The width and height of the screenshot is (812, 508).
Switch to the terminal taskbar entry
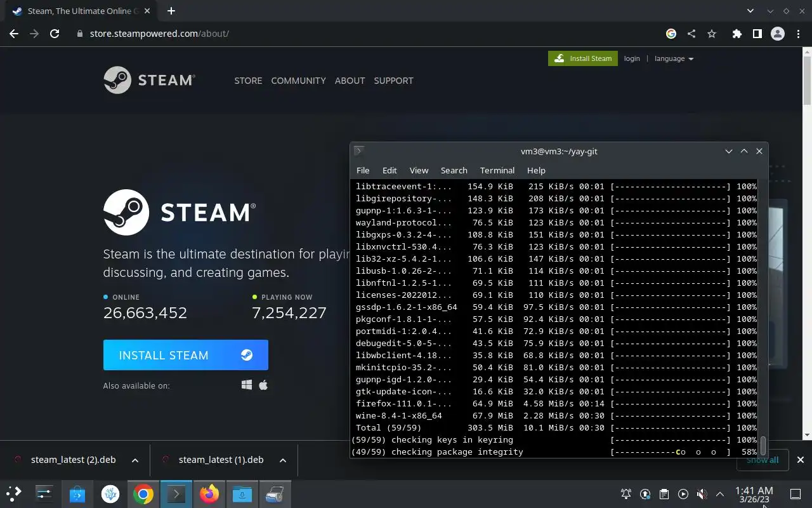tap(176, 493)
